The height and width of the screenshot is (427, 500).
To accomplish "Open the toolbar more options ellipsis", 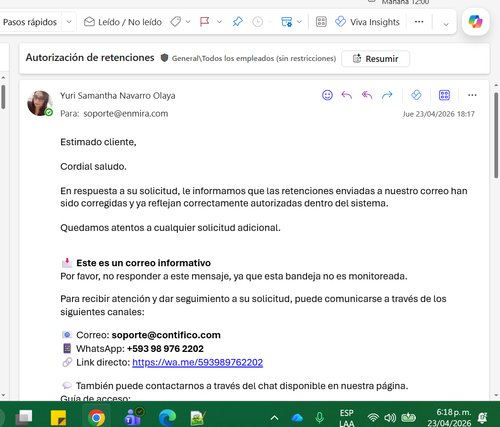I will point(419,22).
